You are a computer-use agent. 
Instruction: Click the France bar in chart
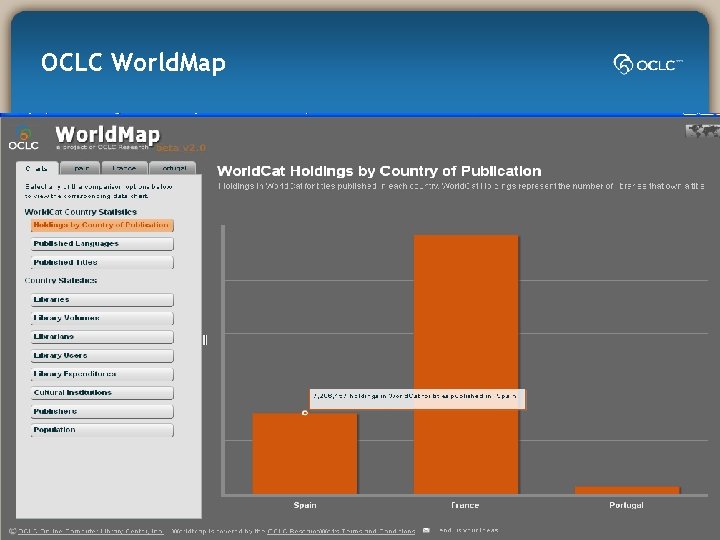coord(466,365)
